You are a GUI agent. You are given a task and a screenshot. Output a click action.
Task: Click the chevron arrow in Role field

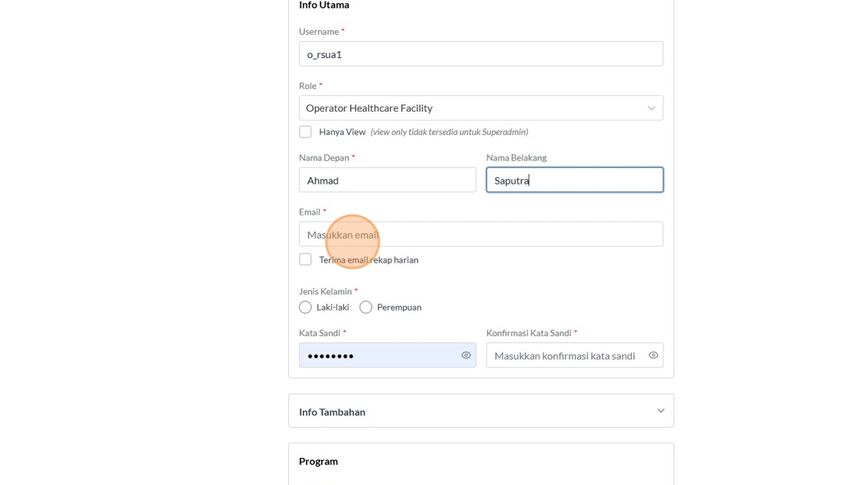click(x=652, y=108)
